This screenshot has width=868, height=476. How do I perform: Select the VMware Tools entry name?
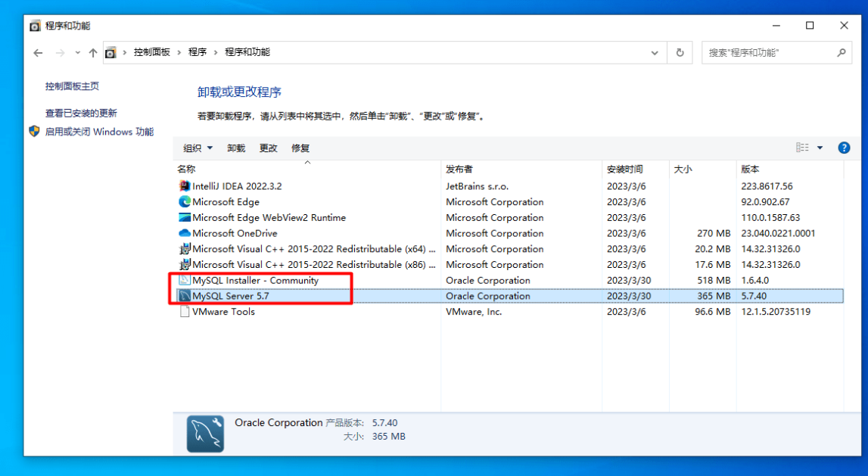(x=224, y=311)
